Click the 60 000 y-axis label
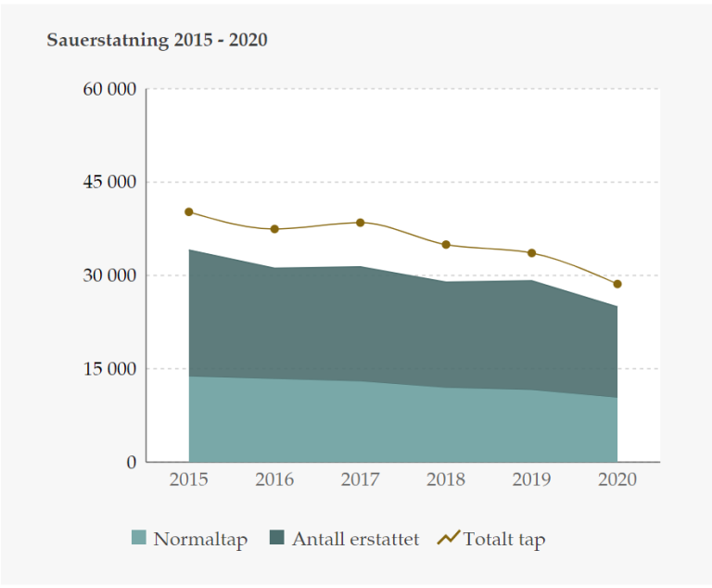The width and height of the screenshot is (712, 588). [109, 89]
